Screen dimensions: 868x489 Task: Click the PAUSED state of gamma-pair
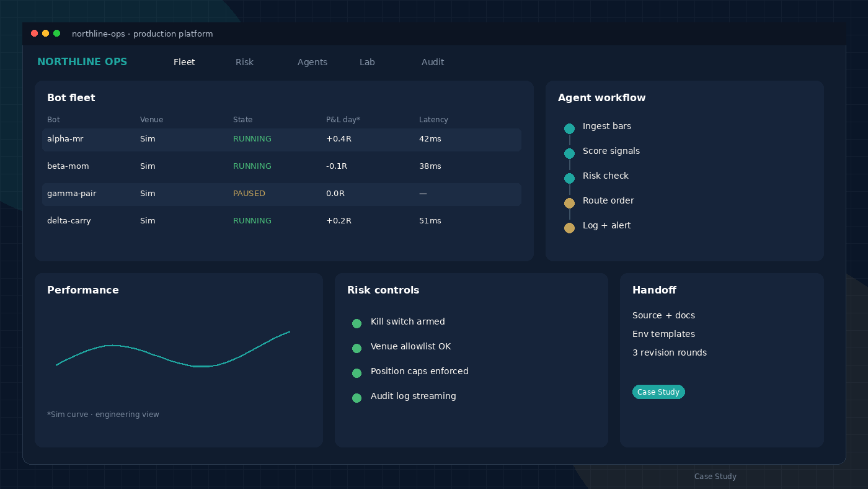click(249, 194)
